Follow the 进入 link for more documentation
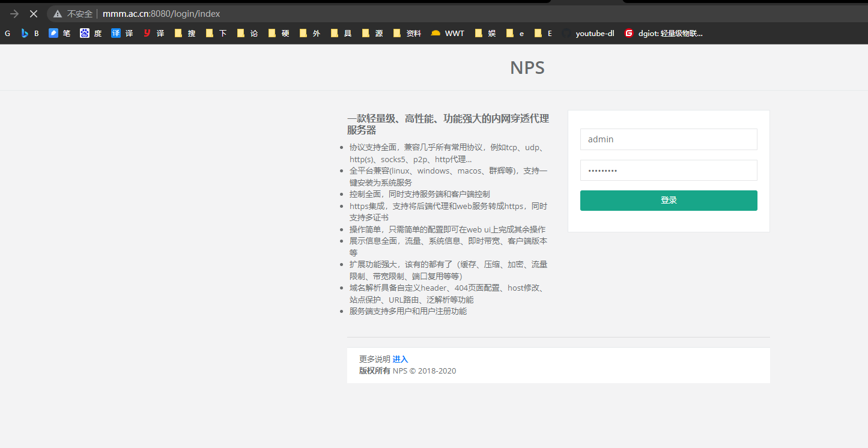The width and height of the screenshot is (868, 448). coord(400,359)
